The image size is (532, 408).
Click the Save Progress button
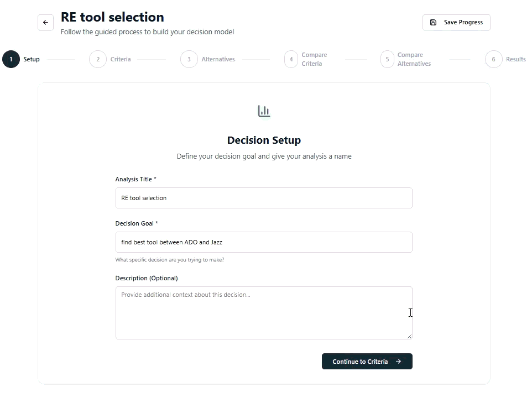[456, 22]
